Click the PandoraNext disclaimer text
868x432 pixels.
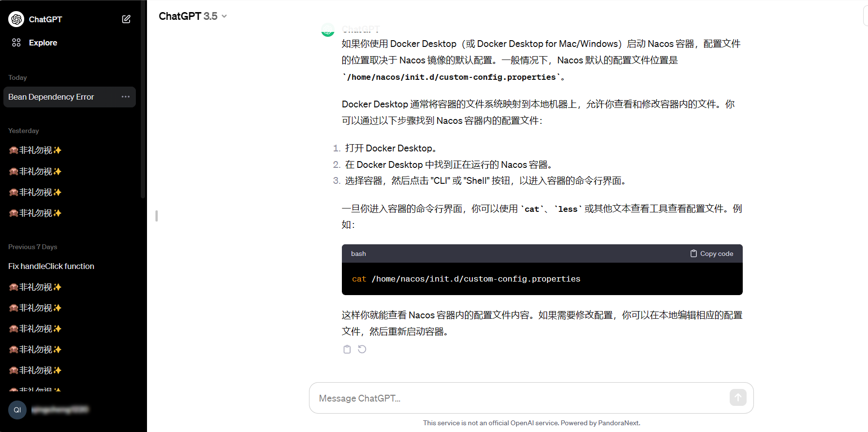pyautogui.click(x=531, y=423)
